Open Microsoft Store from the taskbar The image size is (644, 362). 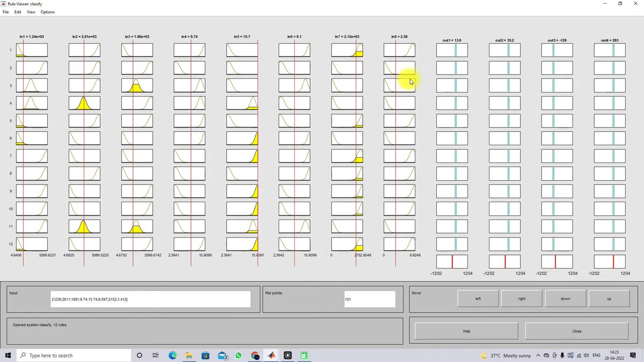click(205, 356)
